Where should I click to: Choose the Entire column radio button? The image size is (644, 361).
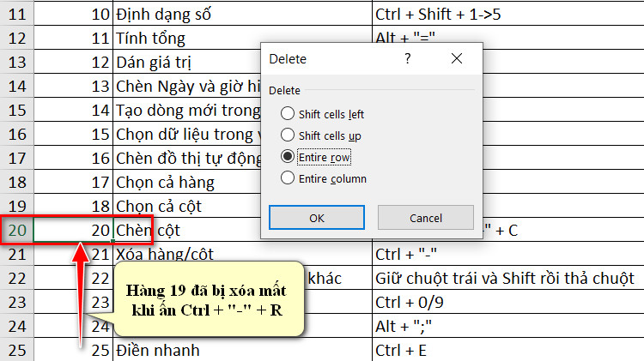coord(324,178)
